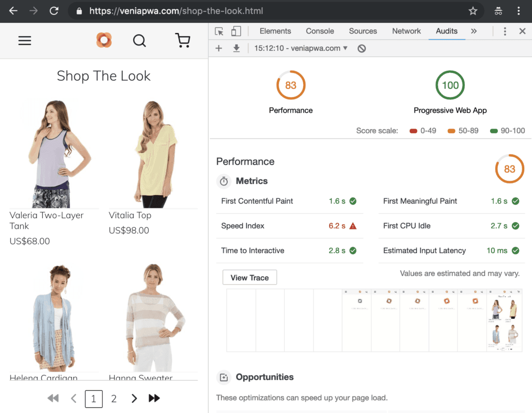Open the DevTools three-dot options menu
This screenshot has height=413, width=532.
click(505, 31)
